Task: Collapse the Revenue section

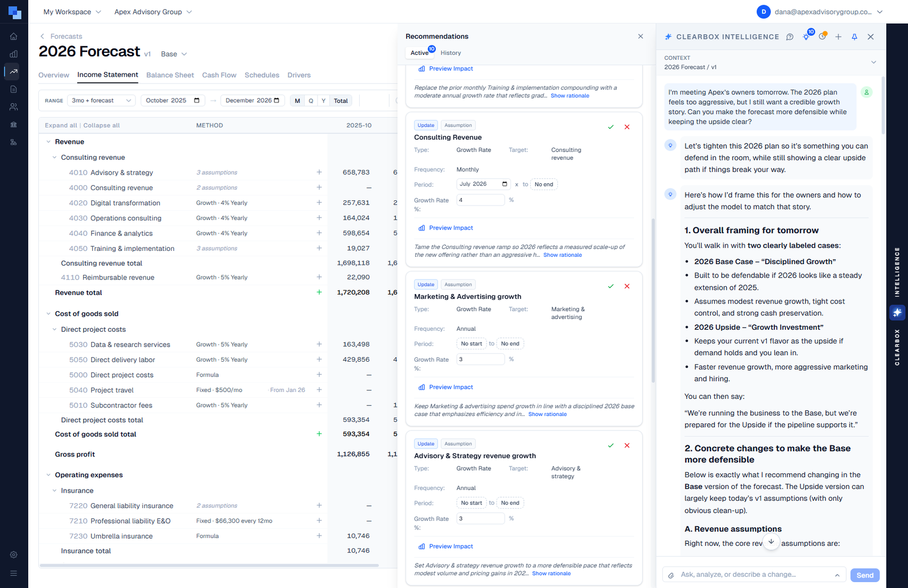Action: (48, 142)
